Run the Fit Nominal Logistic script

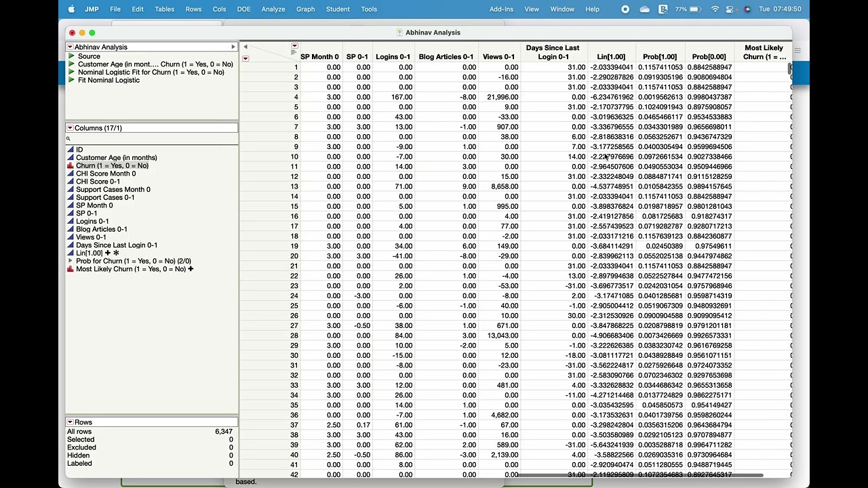point(71,80)
